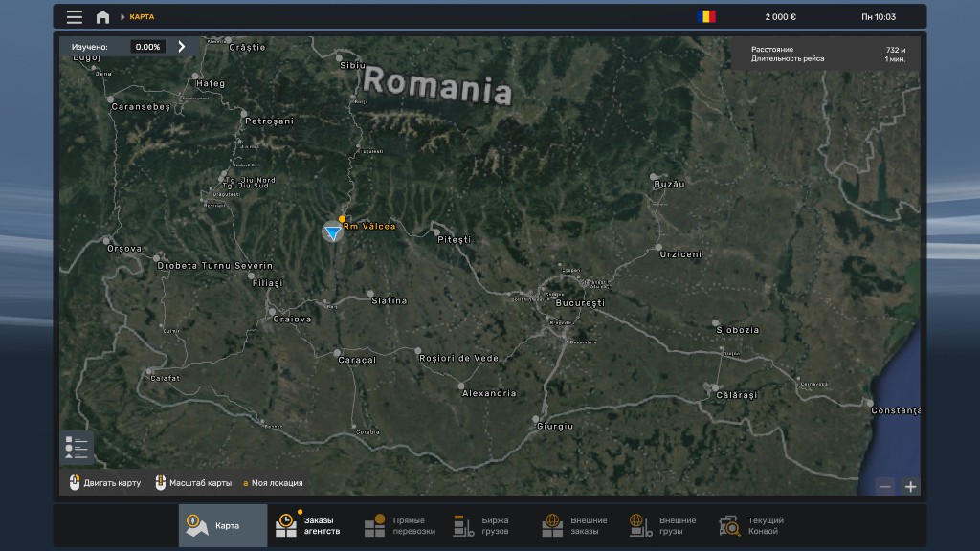
Task: Click the 2 000 € balance
Action: tap(781, 17)
